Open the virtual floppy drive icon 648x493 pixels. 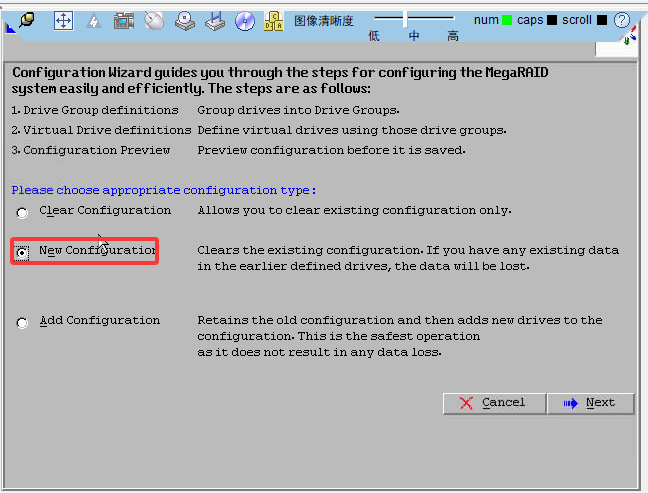pos(215,21)
